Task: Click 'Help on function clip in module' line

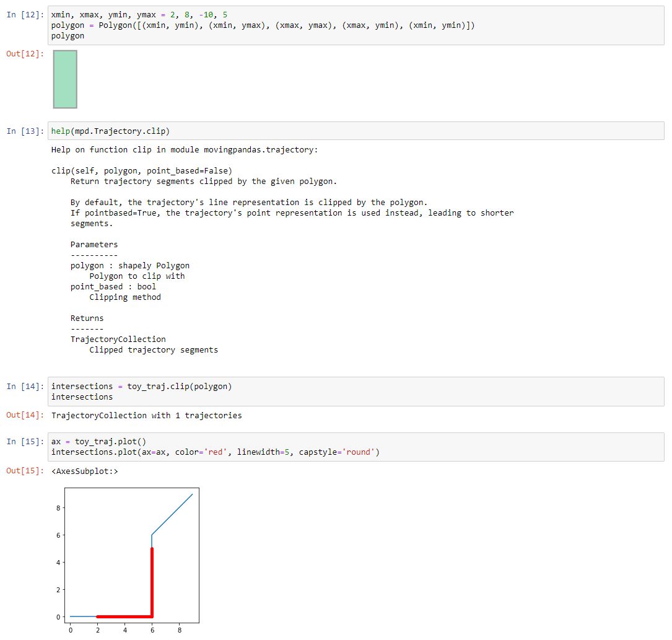Action: [185, 149]
